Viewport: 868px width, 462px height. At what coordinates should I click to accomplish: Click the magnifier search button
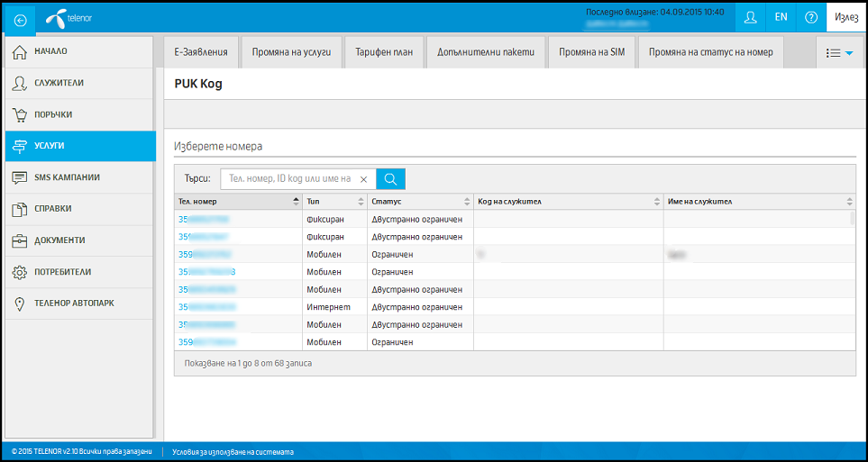pos(391,179)
